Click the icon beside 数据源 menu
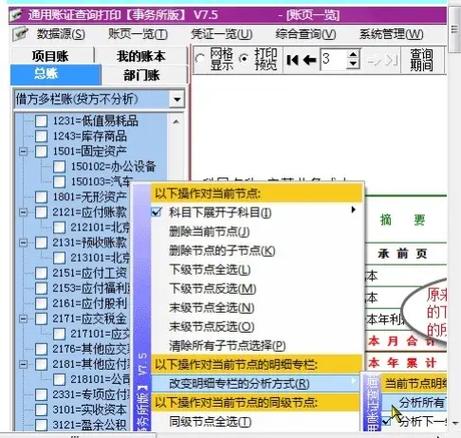Viewport: 461px width, 438px height. click(x=21, y=34)
